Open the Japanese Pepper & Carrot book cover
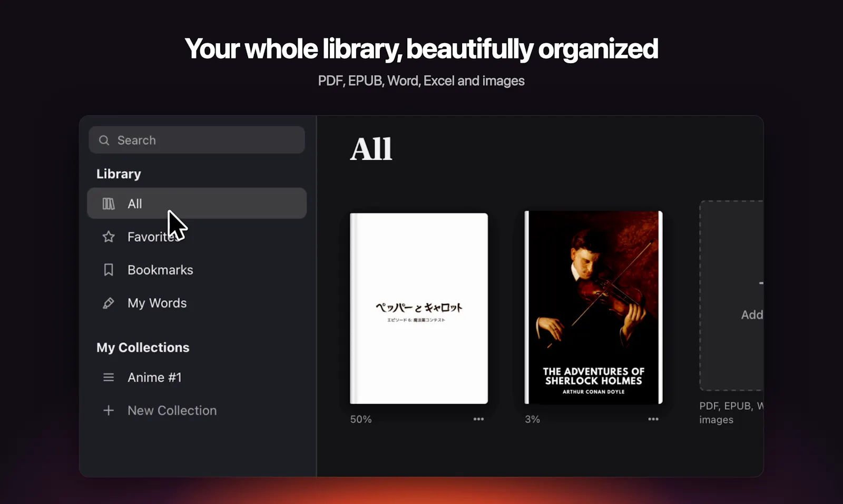 click(419, 309)
